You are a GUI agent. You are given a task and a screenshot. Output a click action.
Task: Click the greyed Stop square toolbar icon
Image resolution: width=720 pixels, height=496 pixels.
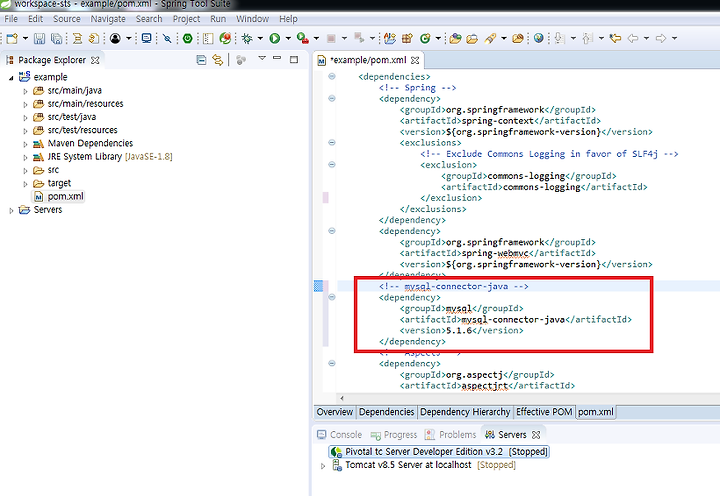point(331,39)
